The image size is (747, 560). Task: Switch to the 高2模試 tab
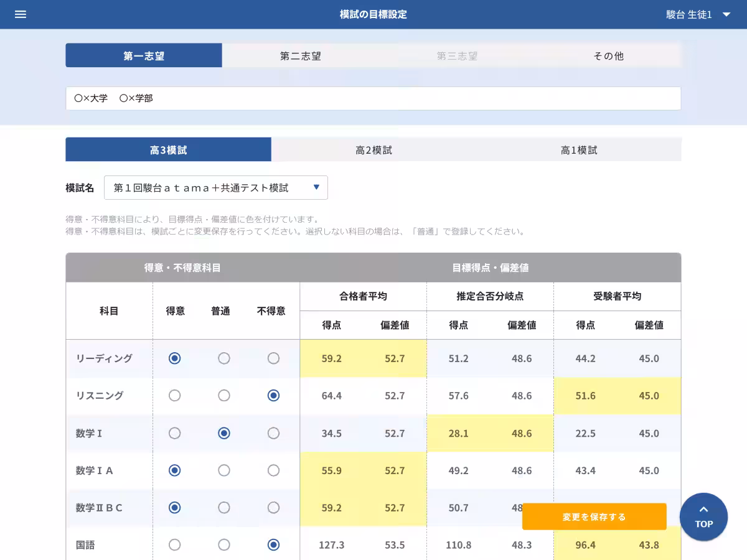point(374,149)
